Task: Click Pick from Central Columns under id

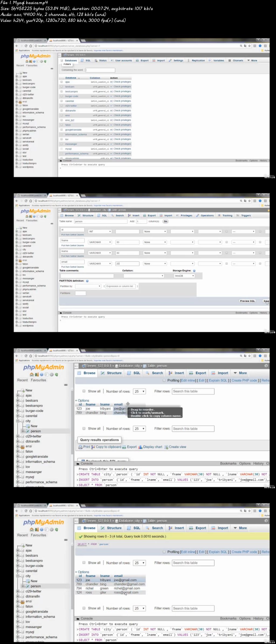Action: (73, 235)
